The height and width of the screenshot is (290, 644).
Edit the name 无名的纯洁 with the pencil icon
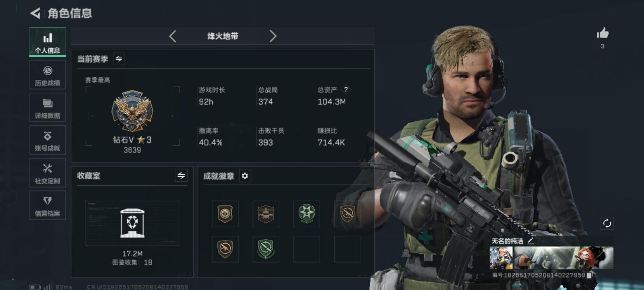click(x=530, y=241)
